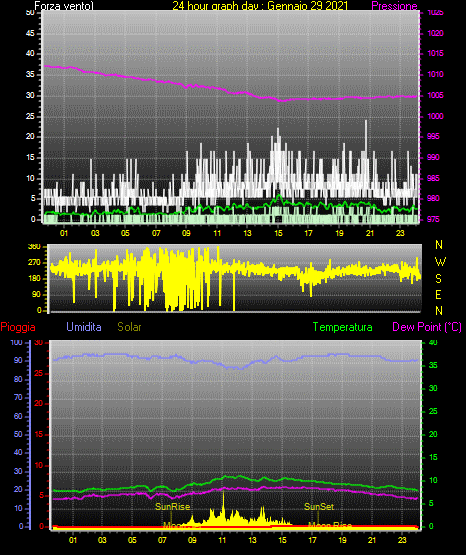The image size is (466, 555).
Task: Click the 'SunSet' marker label
Action: pos(319,507)
